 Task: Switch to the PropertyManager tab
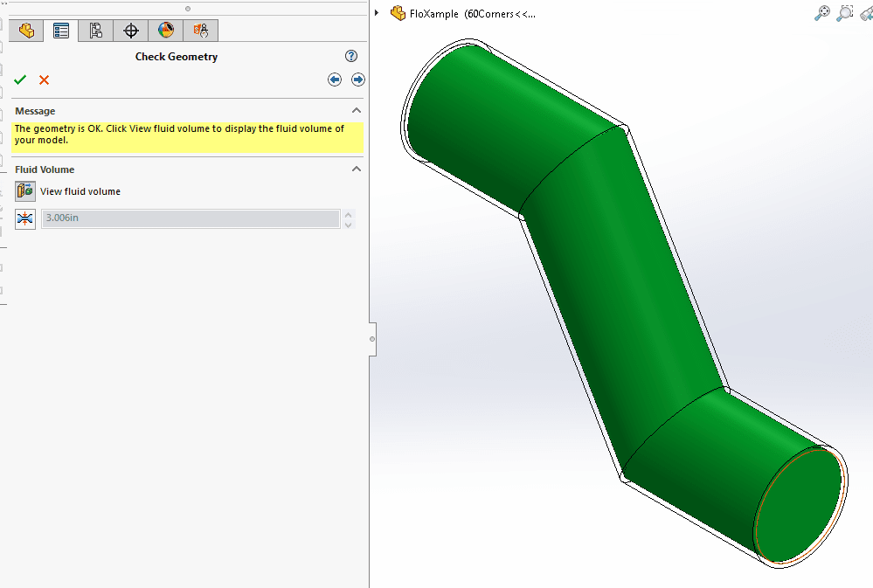[x=60, y=31]
